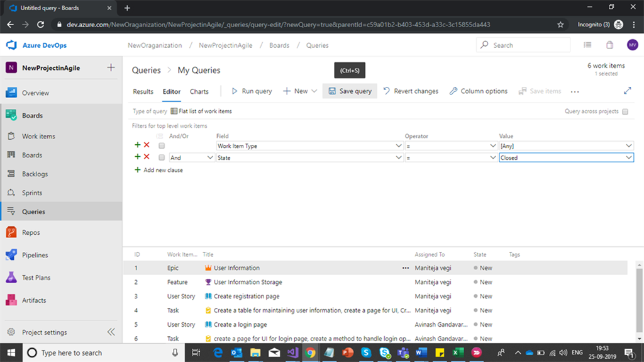644x362 pixels.
Task: Toggle Query across projects checkbox
Action: 625,111
